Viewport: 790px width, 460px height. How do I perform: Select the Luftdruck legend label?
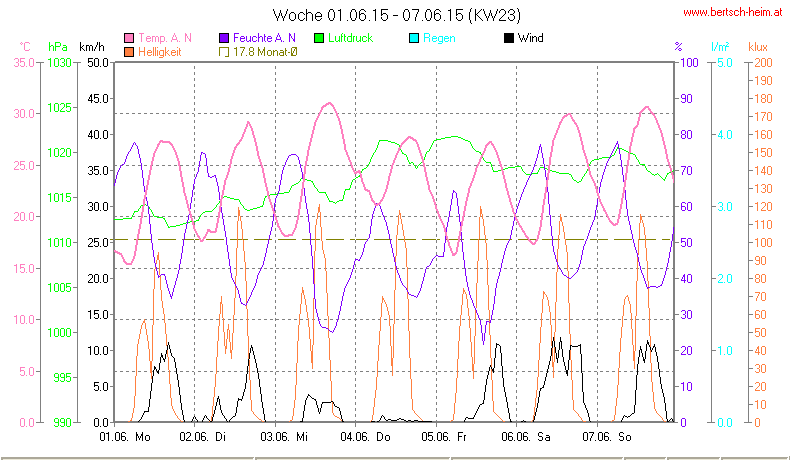(350, 38)
